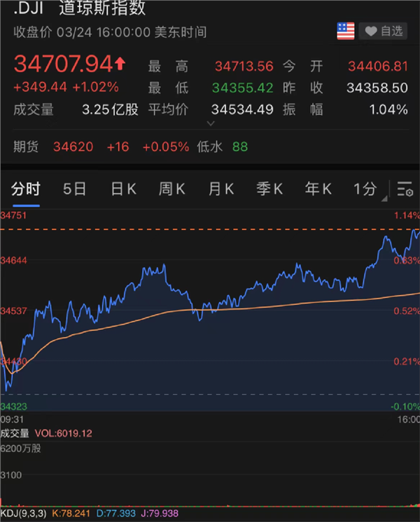Tap the high value 34713.56
Viewport: 420px width, 522px height.
(244, 67)
